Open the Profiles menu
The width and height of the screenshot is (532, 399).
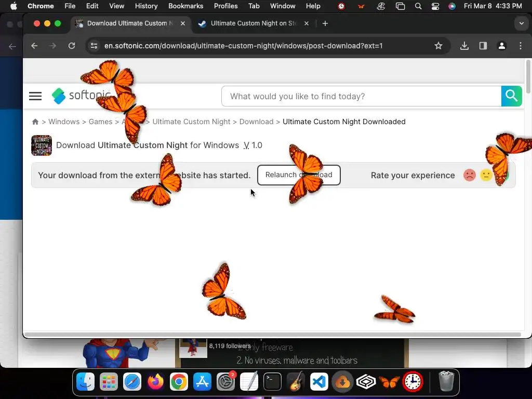(x=225, y=6)
